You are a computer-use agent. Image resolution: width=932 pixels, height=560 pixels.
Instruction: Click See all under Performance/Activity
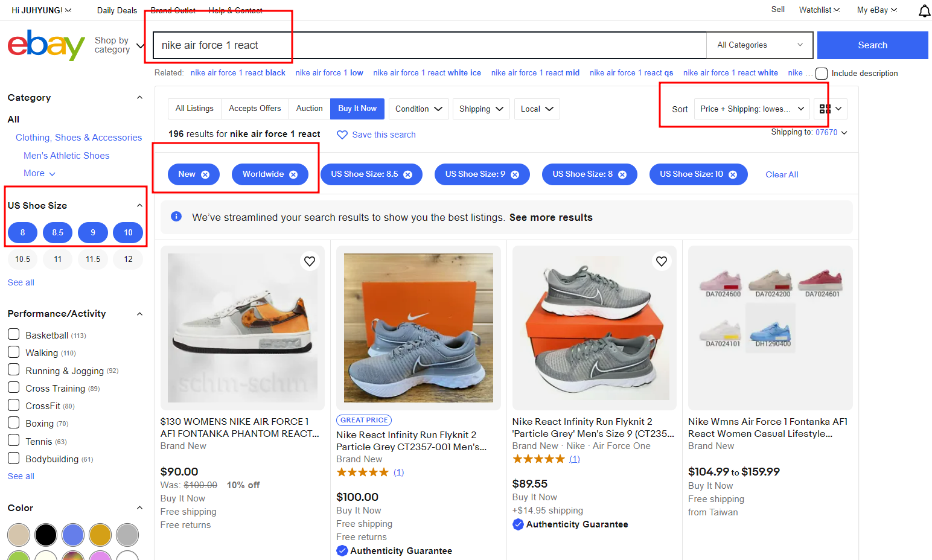click(x=21, y=476)
